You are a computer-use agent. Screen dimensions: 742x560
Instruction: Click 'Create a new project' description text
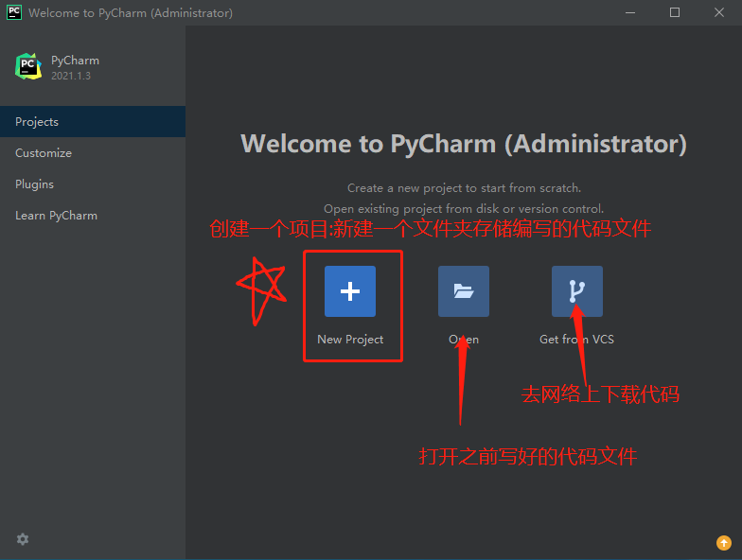tap(464, 188)
